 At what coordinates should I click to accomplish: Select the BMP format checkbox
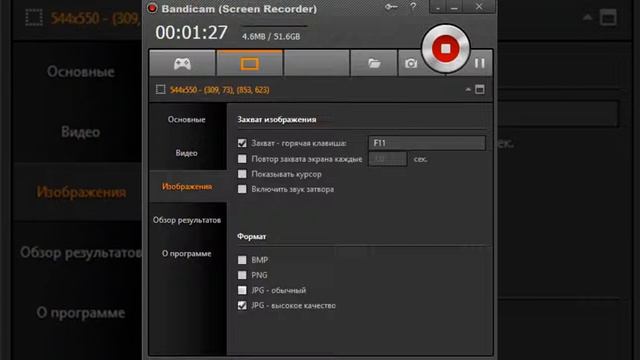coord(242,260)
